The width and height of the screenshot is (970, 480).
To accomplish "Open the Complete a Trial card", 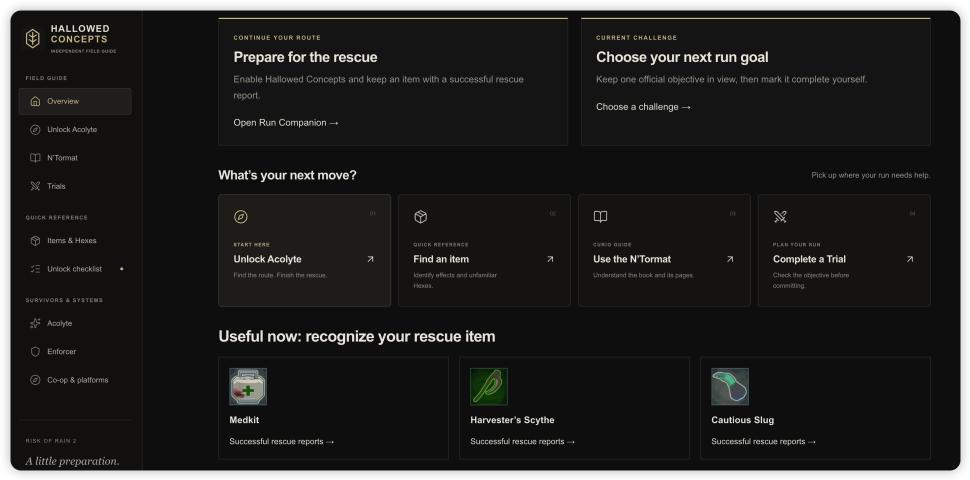I will pyautogui.click(x=844, y=251).
